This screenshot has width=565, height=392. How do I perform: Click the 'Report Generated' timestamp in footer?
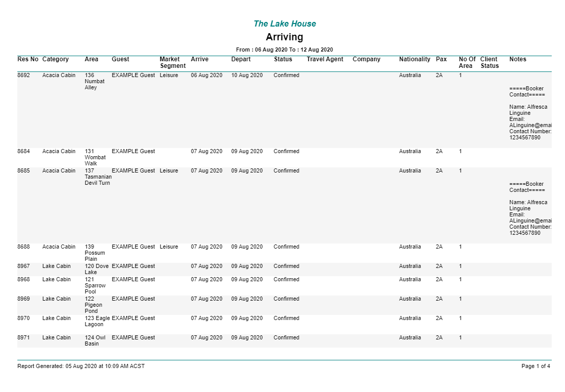click(81, 366)
